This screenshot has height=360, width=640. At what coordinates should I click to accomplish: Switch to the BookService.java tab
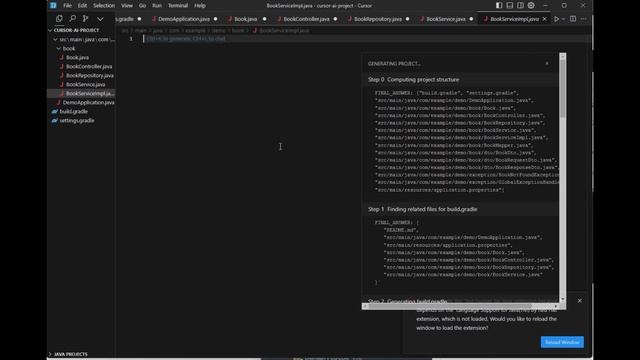point(446,19)
